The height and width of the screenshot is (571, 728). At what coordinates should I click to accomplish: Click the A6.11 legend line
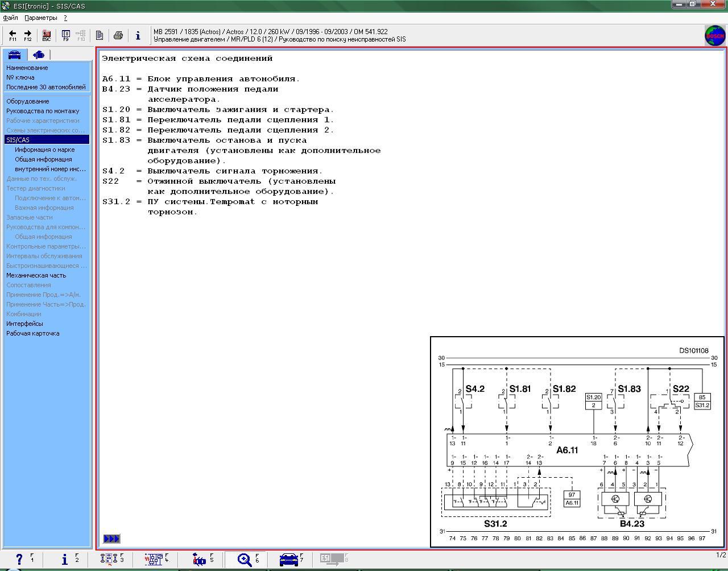(x=201, y=78)
